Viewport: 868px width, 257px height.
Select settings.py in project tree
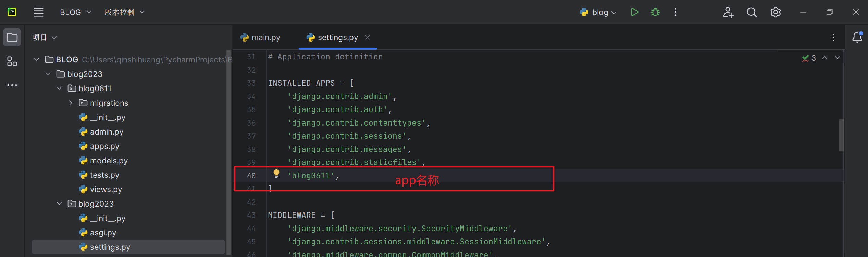pos(128,247)
